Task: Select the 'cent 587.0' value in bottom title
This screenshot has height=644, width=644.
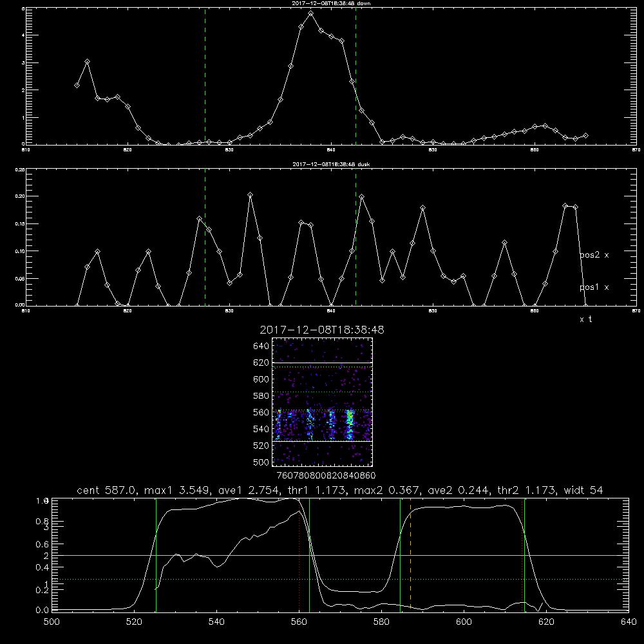Action: coord(106,490)
